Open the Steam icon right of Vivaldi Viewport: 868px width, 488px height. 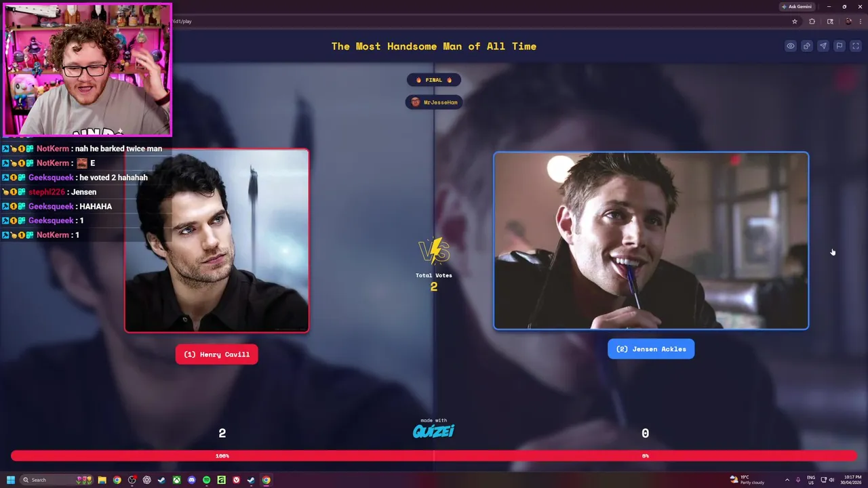point(251,480)
